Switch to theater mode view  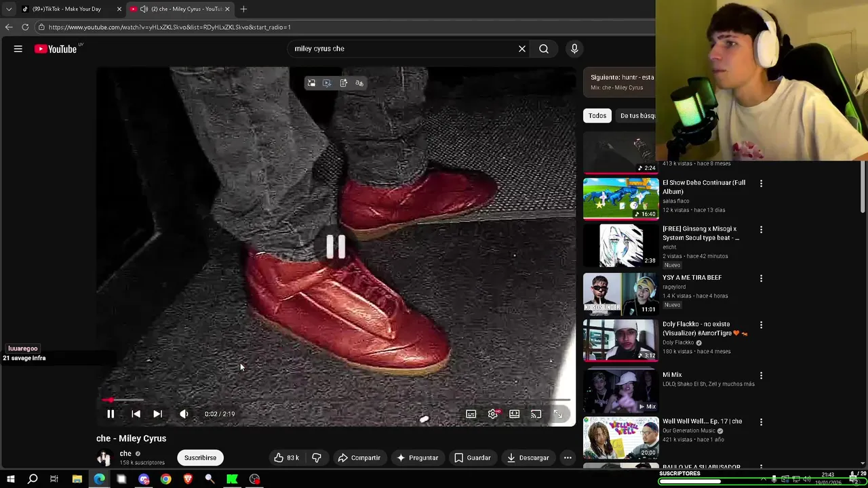[x=515, y=414]
